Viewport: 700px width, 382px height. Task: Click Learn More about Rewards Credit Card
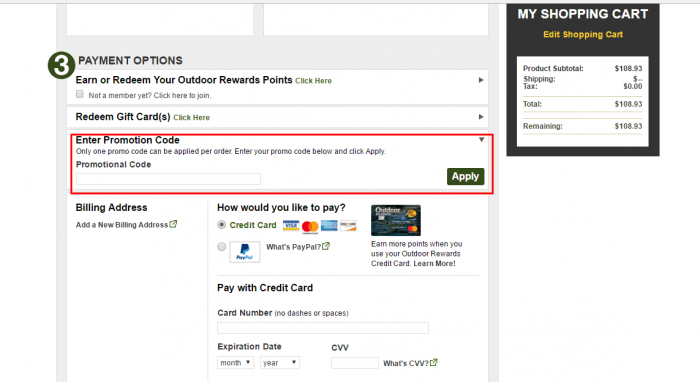click(x=434, y=264)
